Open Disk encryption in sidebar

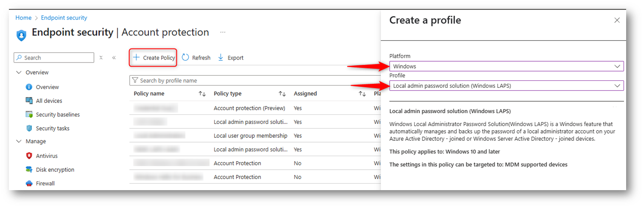[55, 170]
